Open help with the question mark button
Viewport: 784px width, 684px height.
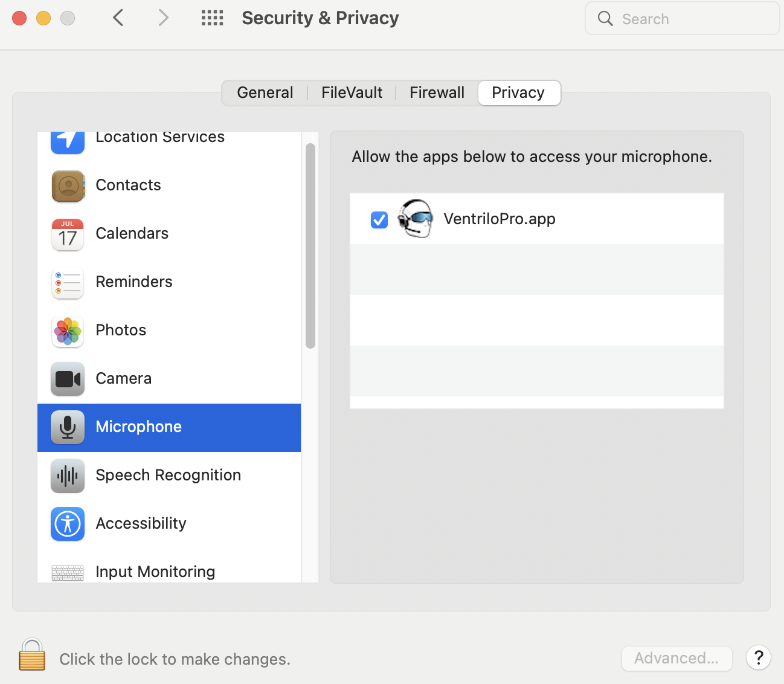pyautogui.click(x=759, y=657)
